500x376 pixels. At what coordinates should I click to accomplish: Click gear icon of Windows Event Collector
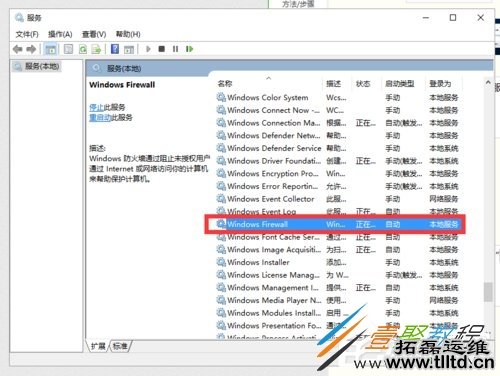tap(221, 198)
